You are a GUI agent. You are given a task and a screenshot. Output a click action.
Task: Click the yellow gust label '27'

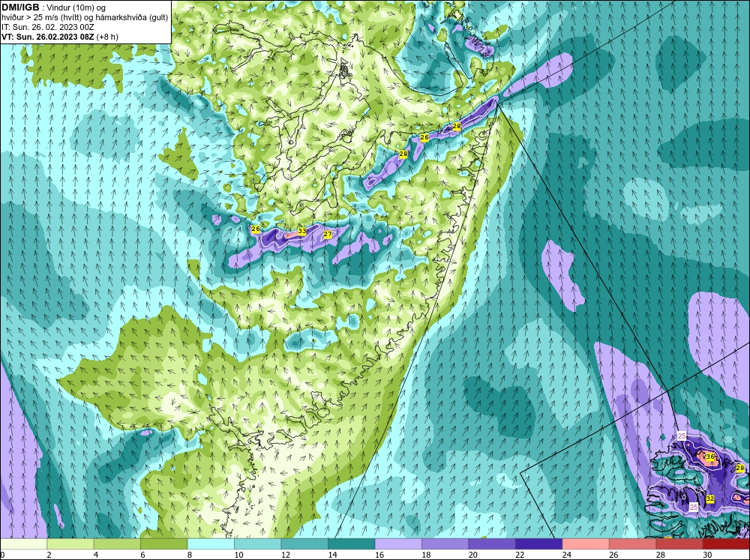click(x=328, y=235)
